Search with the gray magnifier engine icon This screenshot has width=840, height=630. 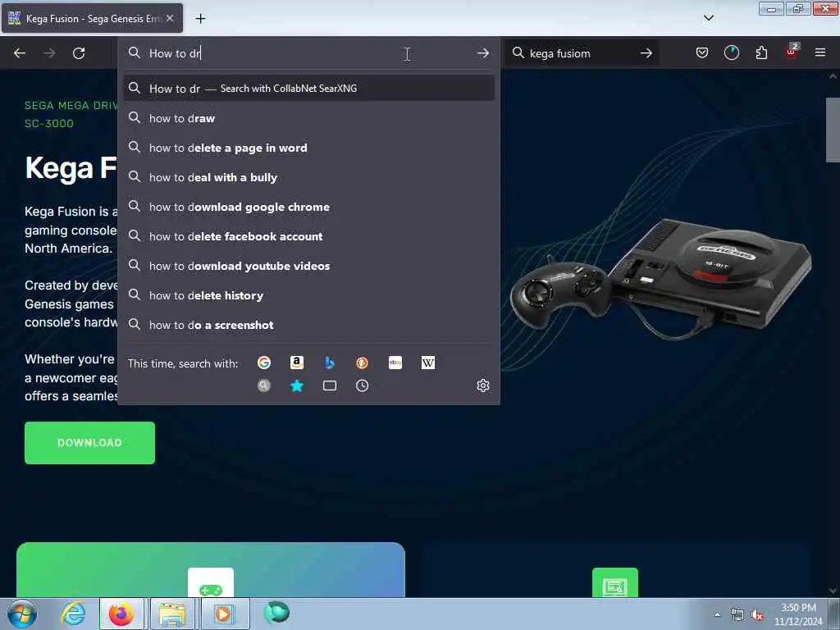point(264,386)
